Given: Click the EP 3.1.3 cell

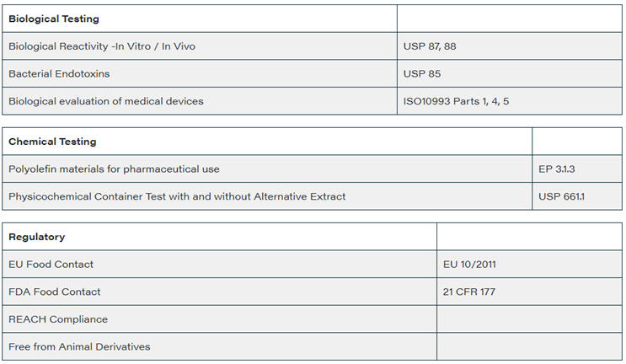Looking at the screenshot, I should coord(556,169).
